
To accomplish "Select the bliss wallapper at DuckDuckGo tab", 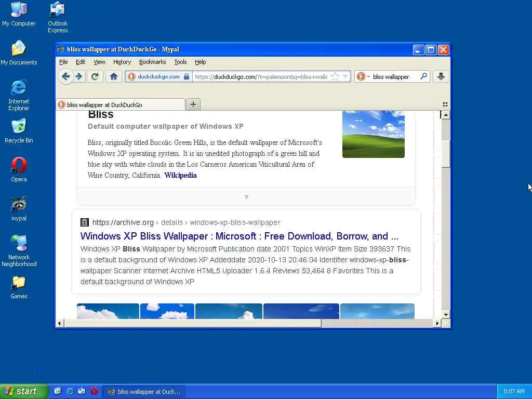I will coord(121,104).
